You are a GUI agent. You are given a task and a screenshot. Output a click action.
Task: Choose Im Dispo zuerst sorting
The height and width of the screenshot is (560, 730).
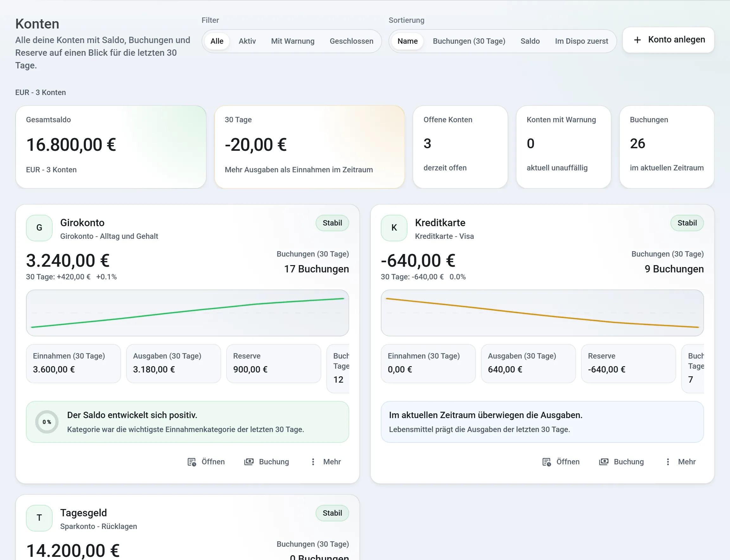point(581,41)
